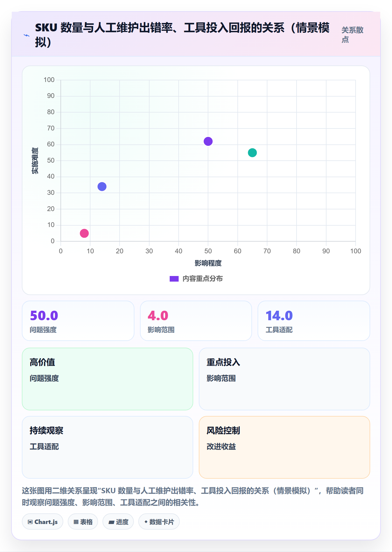Open the 4.0 影响范围 stat card
Screen dimensions: 392x552
tap(196, 321)
